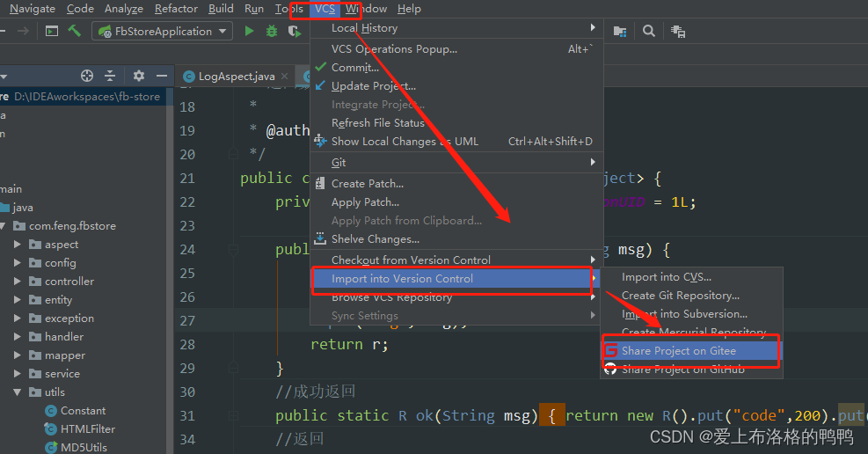Expand the controller package
The height and width of the screenshot is (454, 868).
click(x=18, y=282)
